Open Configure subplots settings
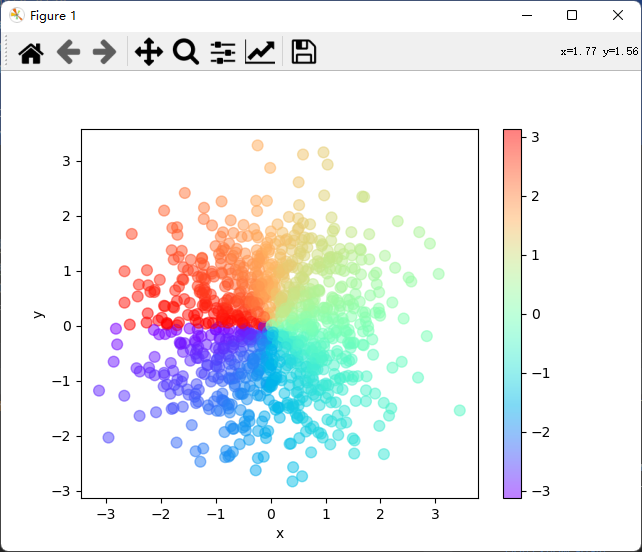Image resolution: width=642 pixels, height=552 pixels. 223,52
